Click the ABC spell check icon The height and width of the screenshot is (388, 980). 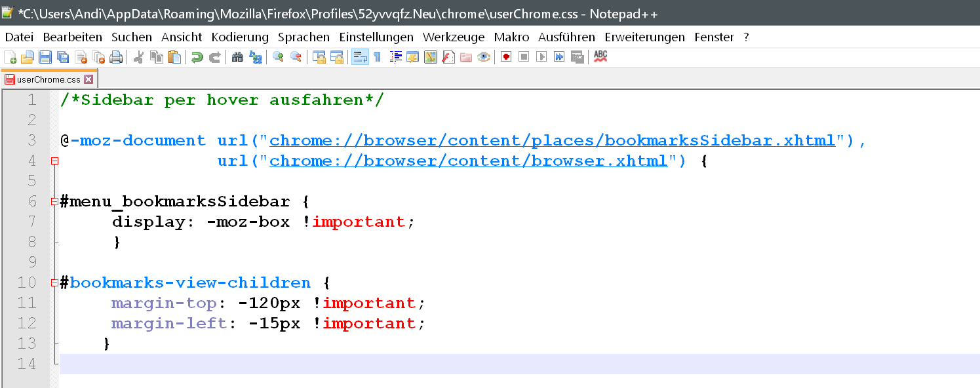click(x=600, y=57)
